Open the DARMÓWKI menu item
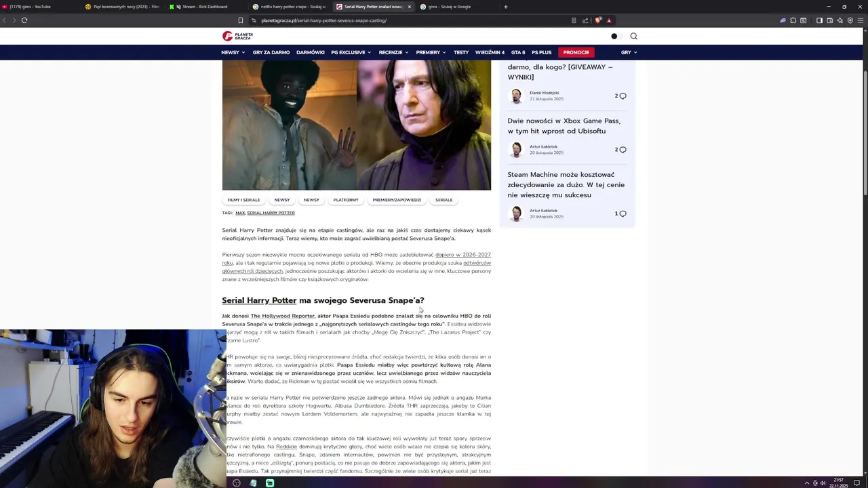Screen dimensions: 868x488 [x=311, y=52]
